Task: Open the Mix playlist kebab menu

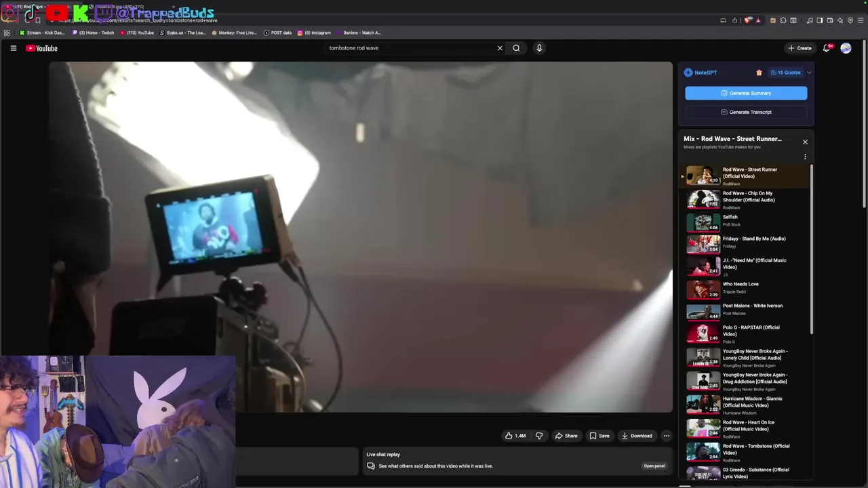Action: (x=805, y=157)
